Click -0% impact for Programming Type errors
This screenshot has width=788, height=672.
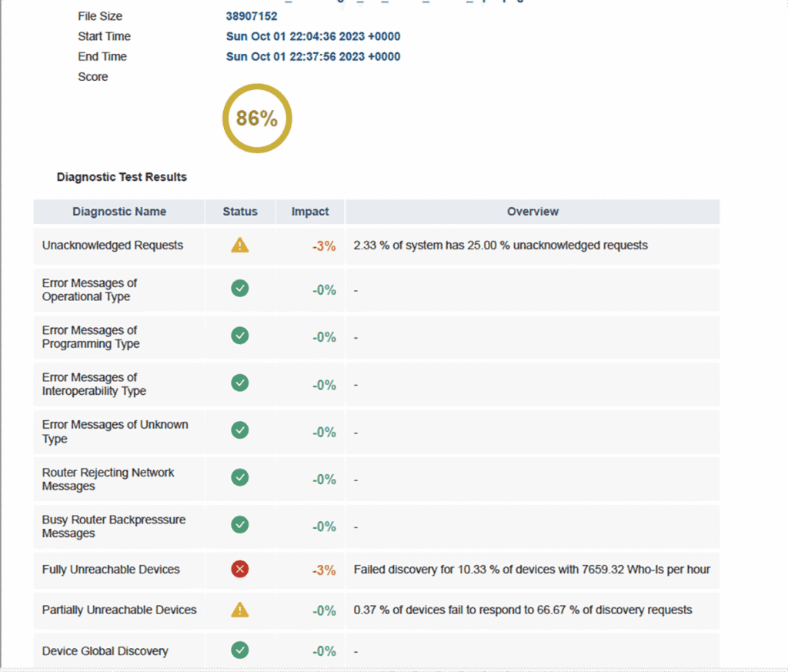324,337
